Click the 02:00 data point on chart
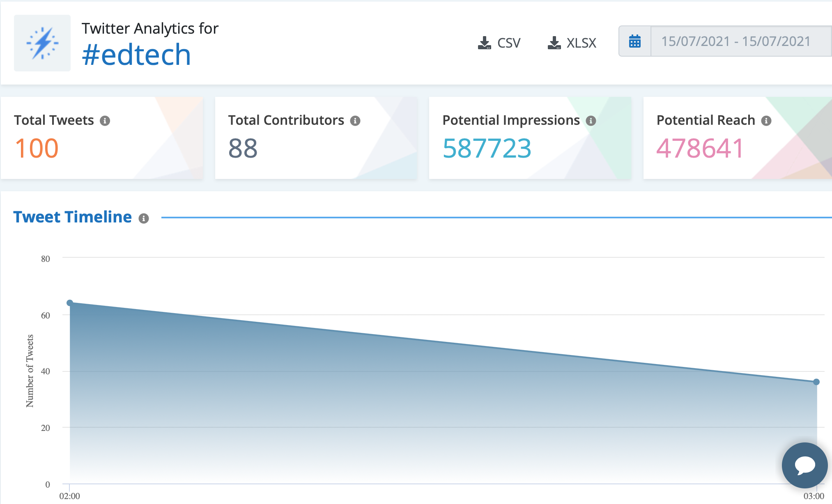 (70, 303)
